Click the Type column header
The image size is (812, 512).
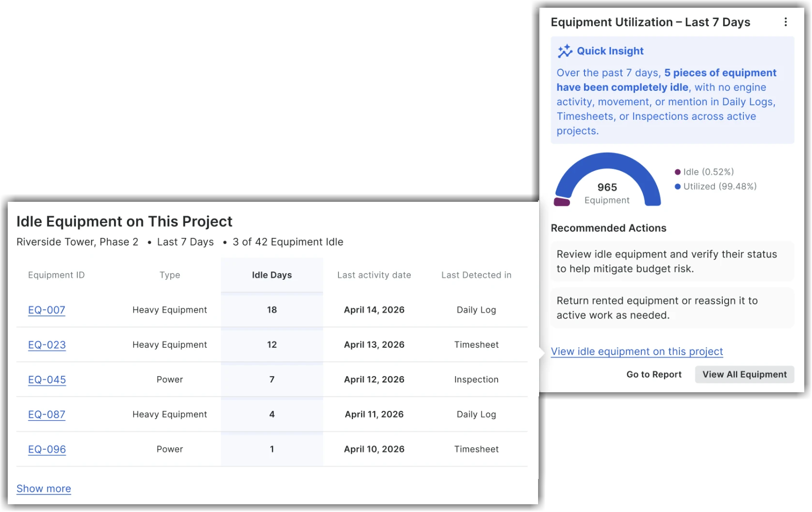[170, 275]
